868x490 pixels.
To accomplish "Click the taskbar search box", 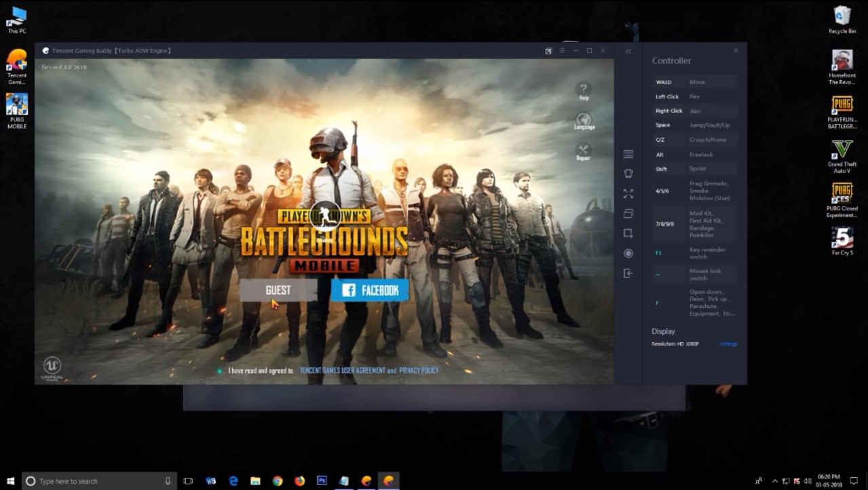I will point(100,480).
